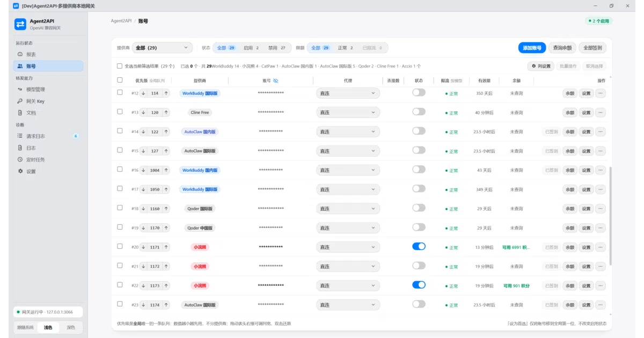Click up arrow for priority 1171 row
Image resolution: width=644 pixels, height=338 pixels.
166,247
